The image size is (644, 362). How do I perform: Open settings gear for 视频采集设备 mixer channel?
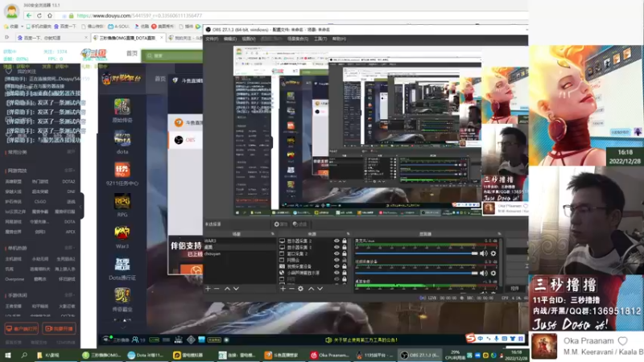493,273
